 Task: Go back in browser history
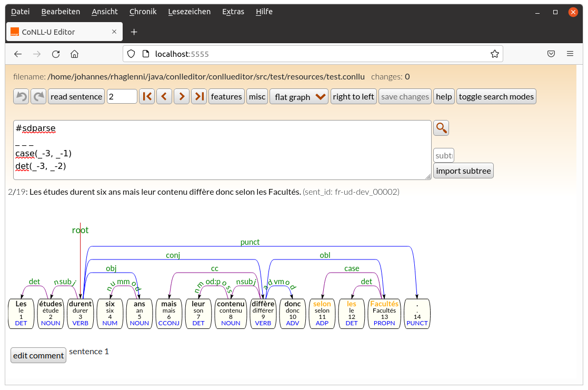[x=18, y=54]
